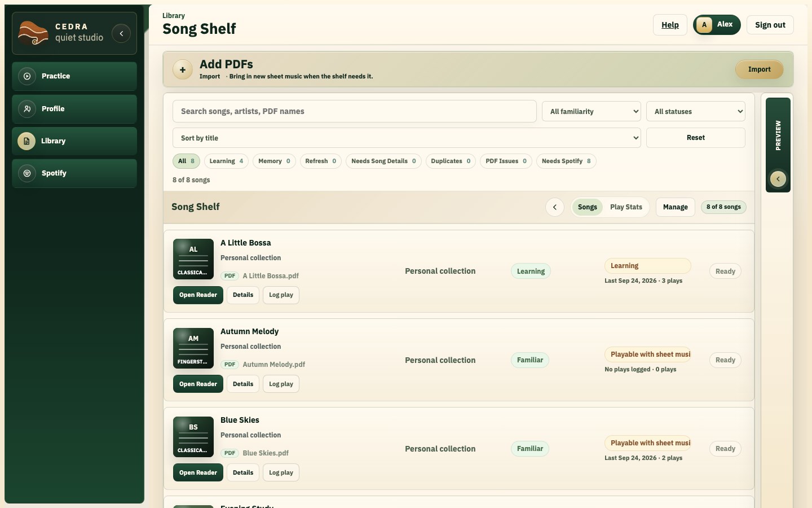
Task: Click Familiar tag on Blue Skies row
Action: (x=530, y=449)
